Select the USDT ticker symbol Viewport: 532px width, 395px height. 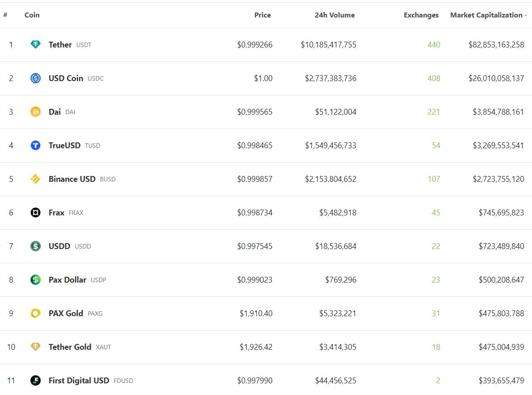point(84,45)
